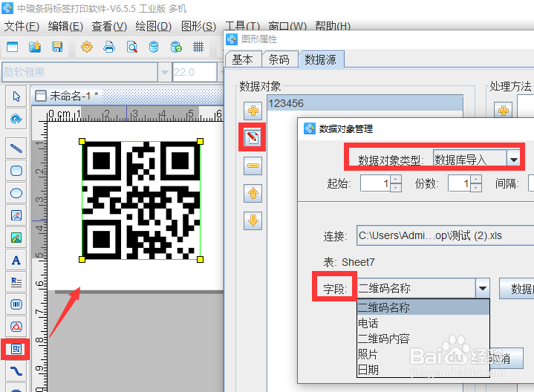The image size is (534, 392).
Task: Switch to the 条码 tab
Action: (x=279, y=59)
